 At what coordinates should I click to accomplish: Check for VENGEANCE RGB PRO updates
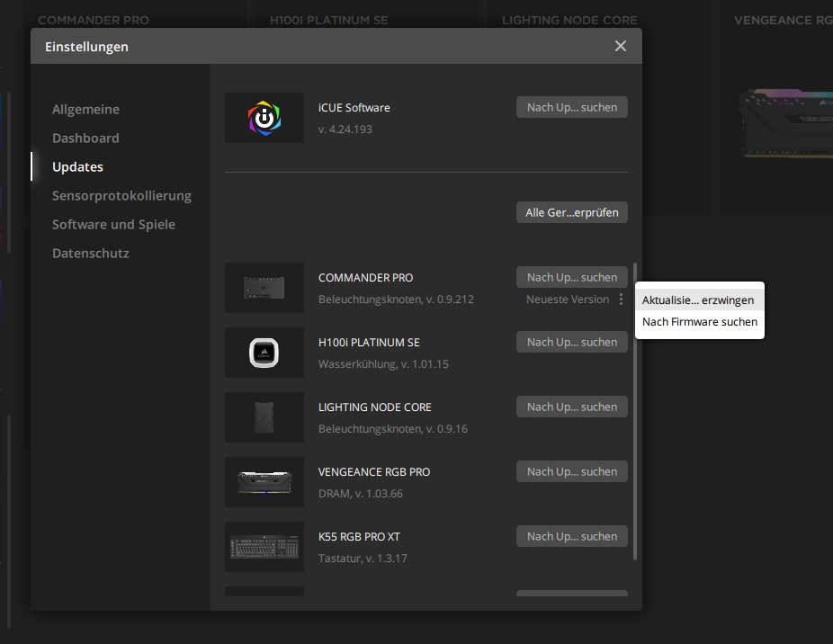(571, 472)
